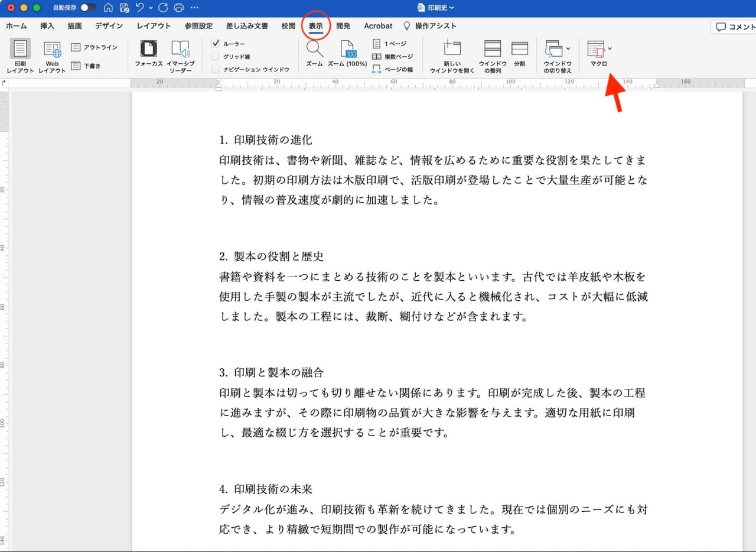
Task: Click ウインドウの整列 icon
Action: (x=492, y=48)
